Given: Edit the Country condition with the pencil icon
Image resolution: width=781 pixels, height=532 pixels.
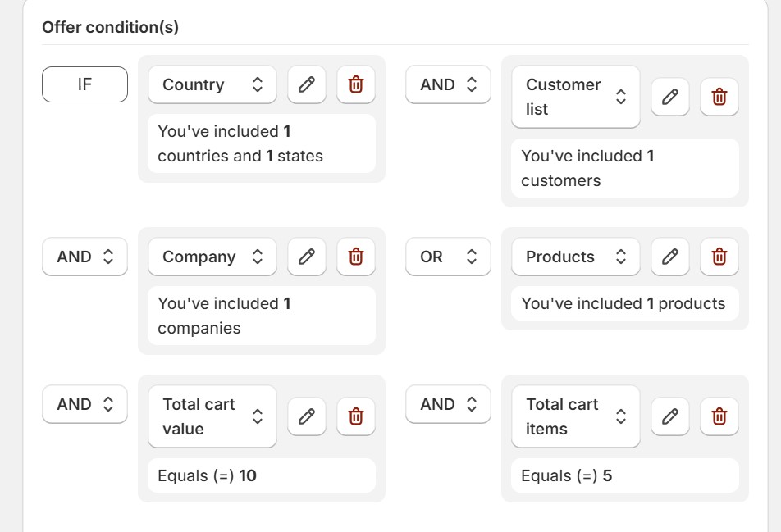Looking at the screenshot, I should 306,84.
